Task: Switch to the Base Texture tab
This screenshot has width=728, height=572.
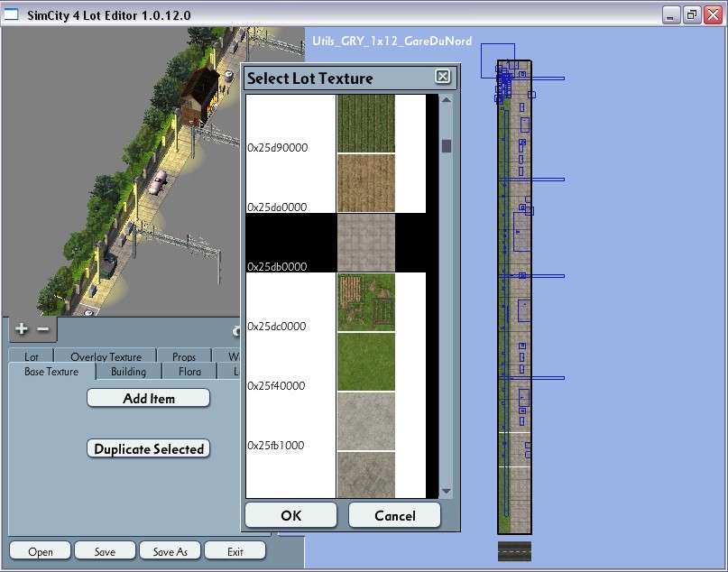Action: coord(51,372)
